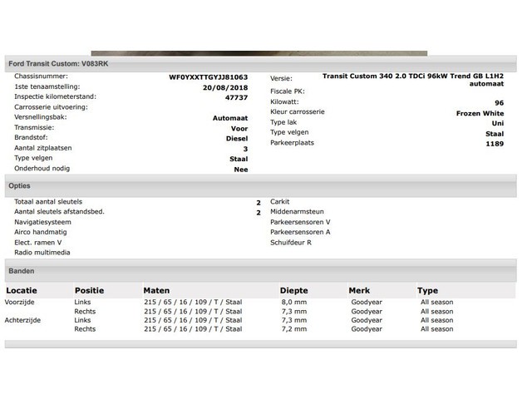
Task: Click the Locatie column header
Action: point(22,291)
